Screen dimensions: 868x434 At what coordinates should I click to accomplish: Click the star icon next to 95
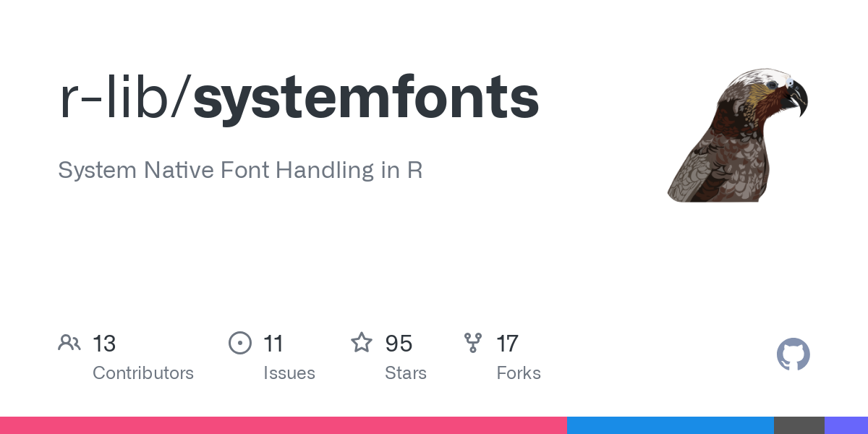[x=362, y=343]
